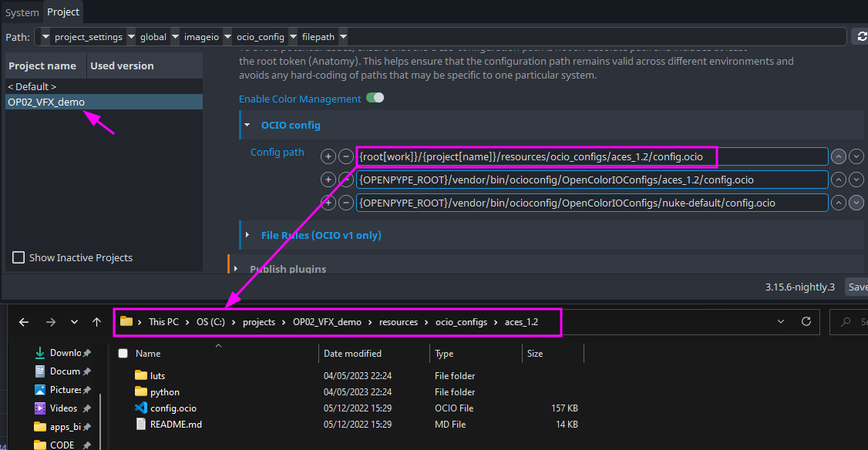868x450 pixels.
Task: Navigate back in File Explorer
Action: coord(24,322)
